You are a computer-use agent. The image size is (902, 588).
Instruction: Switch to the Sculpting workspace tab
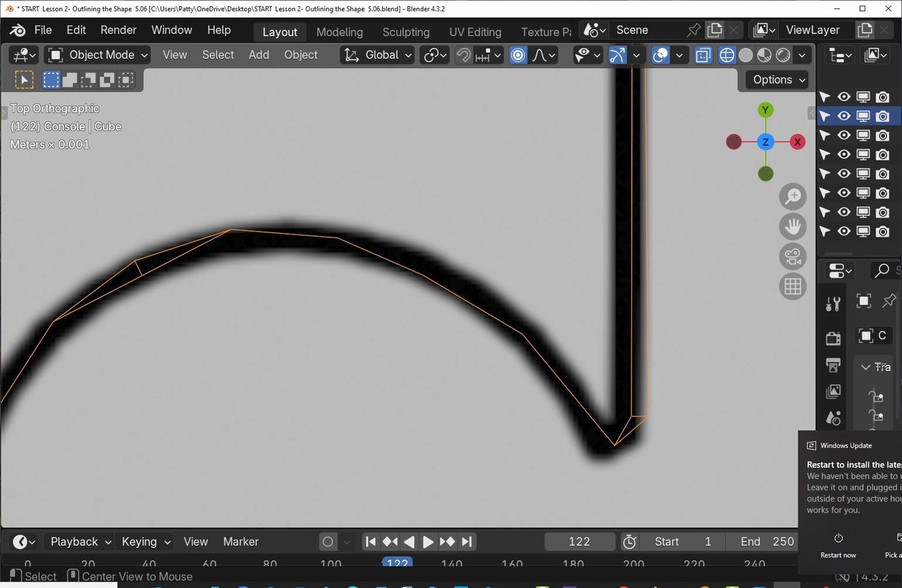pos(406,32)
